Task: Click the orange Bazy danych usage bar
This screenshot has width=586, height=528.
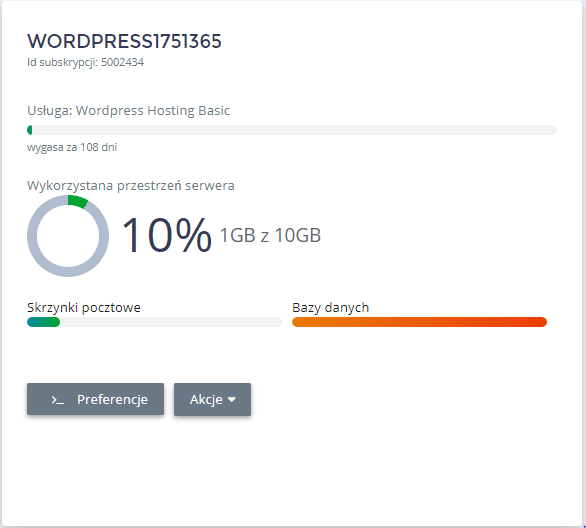Action: 419,322
